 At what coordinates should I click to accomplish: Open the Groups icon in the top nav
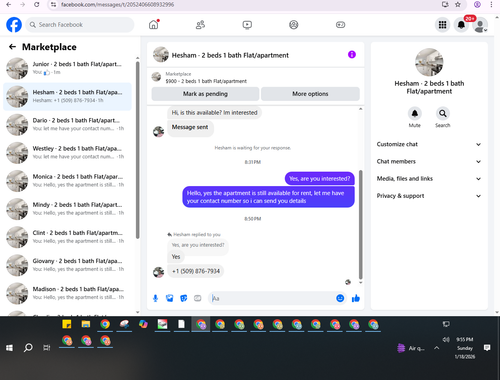tap(294, 25)
